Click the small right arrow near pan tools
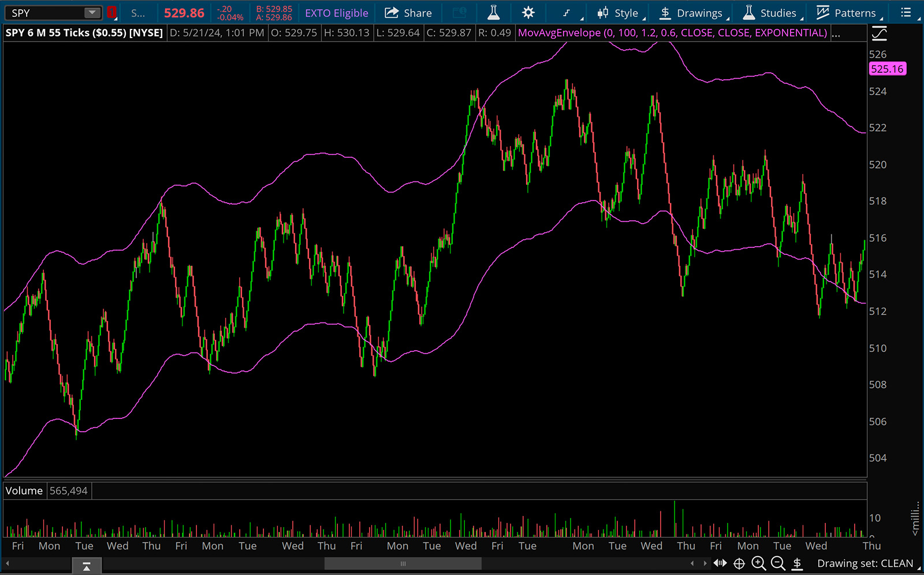The image size is (924, 575). [x=705, y=563]
